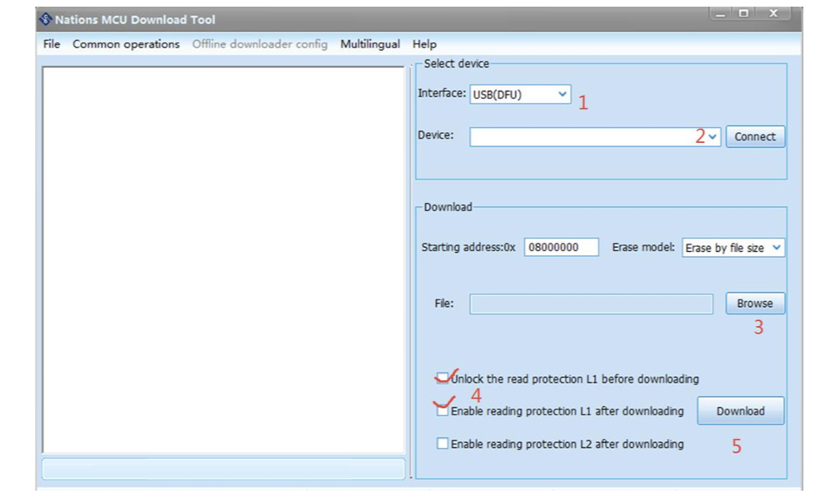Expand the Erase model dropdown
This screenshot has height=504, width=832.
point(776,247)
